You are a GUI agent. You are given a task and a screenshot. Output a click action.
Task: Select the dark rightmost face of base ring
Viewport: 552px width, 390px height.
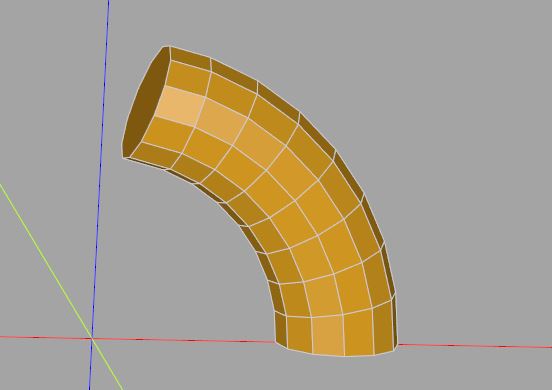click(x=395, y=323)
